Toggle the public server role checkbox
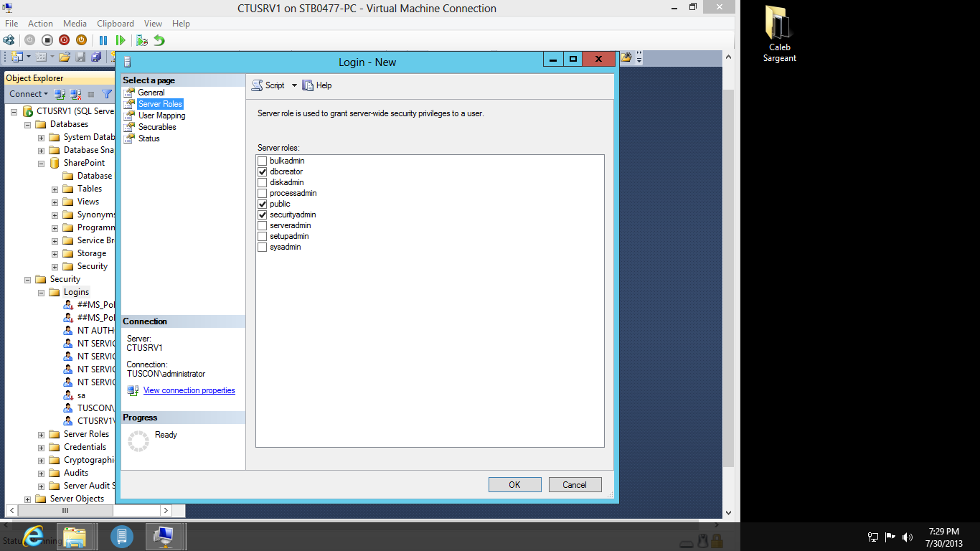The height and width of the screenshot is (551, 980). pyautogui.click(x=263, y=204)
